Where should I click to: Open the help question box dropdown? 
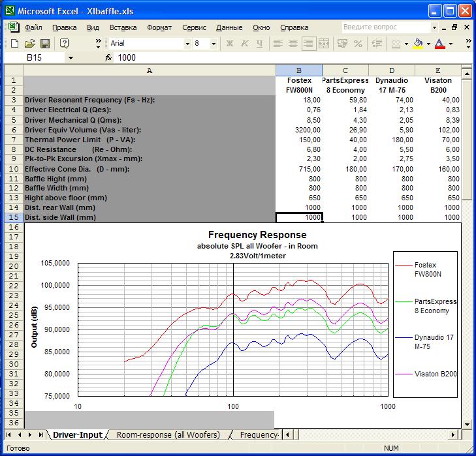click(x=434, y=27)
